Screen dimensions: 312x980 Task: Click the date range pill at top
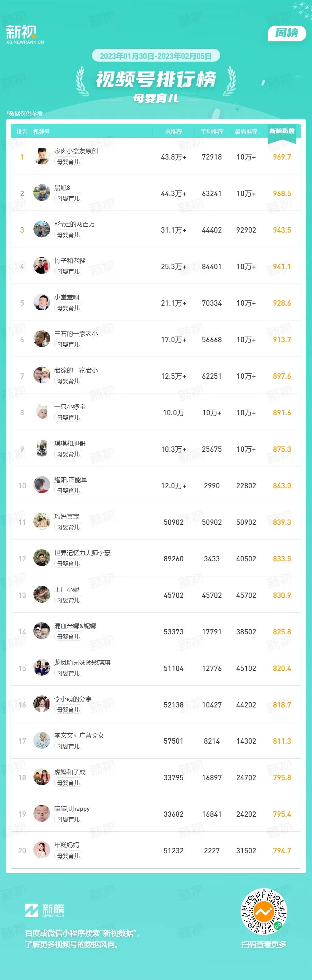(156, 56)
